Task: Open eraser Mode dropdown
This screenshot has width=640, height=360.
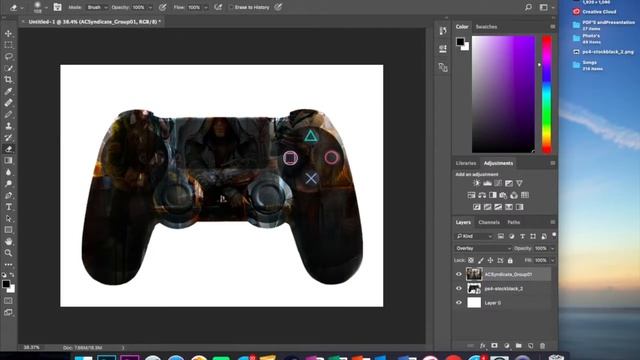Action: tap(97, 7)
